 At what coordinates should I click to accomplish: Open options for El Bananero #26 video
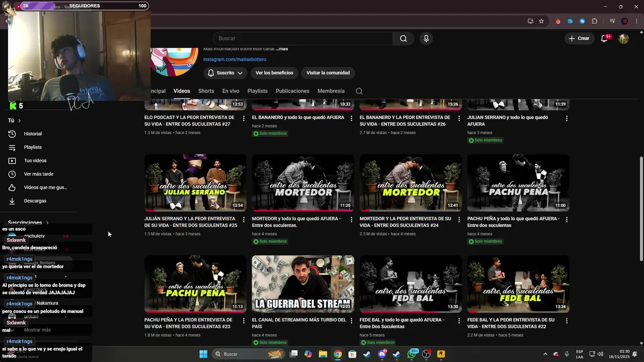pos(459,119)
